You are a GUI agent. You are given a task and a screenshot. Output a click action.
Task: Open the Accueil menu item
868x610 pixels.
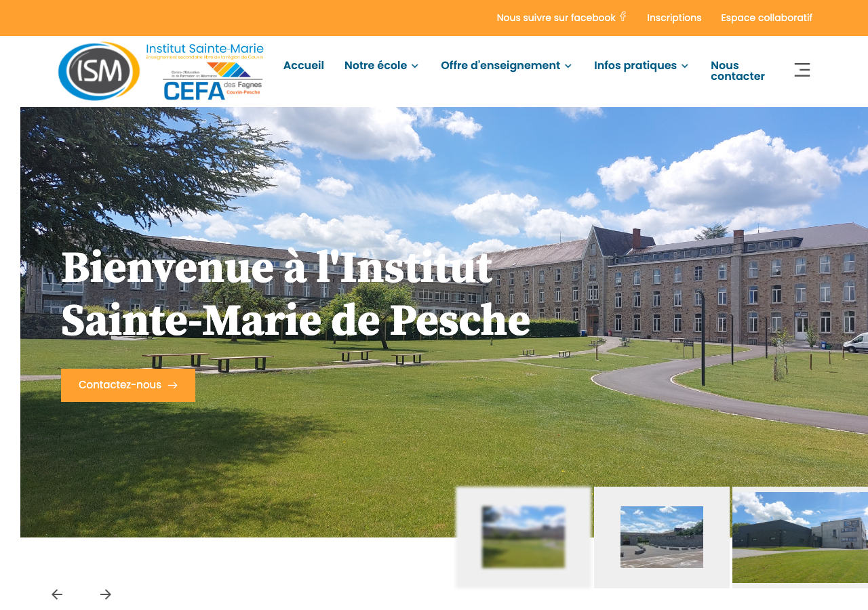point(304,66)
